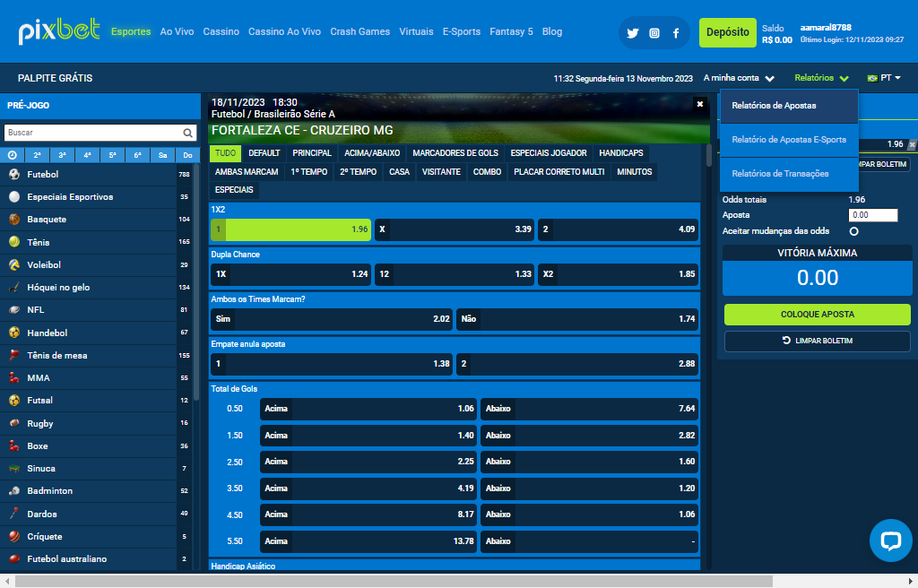Select the Rugby ball icon
The image size is (918, 588).
point(14,423)
